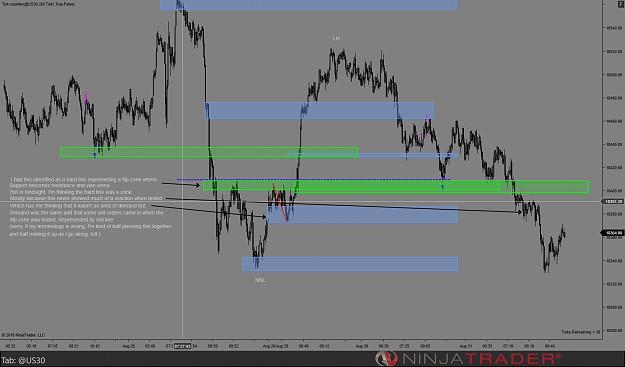Viewport: 625px width, 367px height.
Task: Click the 18440.00 price axis label
Action: tap(614, 144)
